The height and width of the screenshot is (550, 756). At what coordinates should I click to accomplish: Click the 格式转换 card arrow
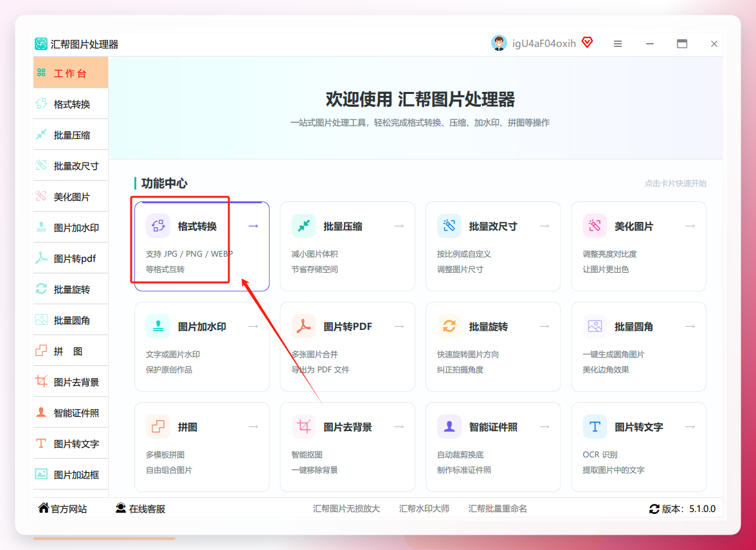[253, 226]
